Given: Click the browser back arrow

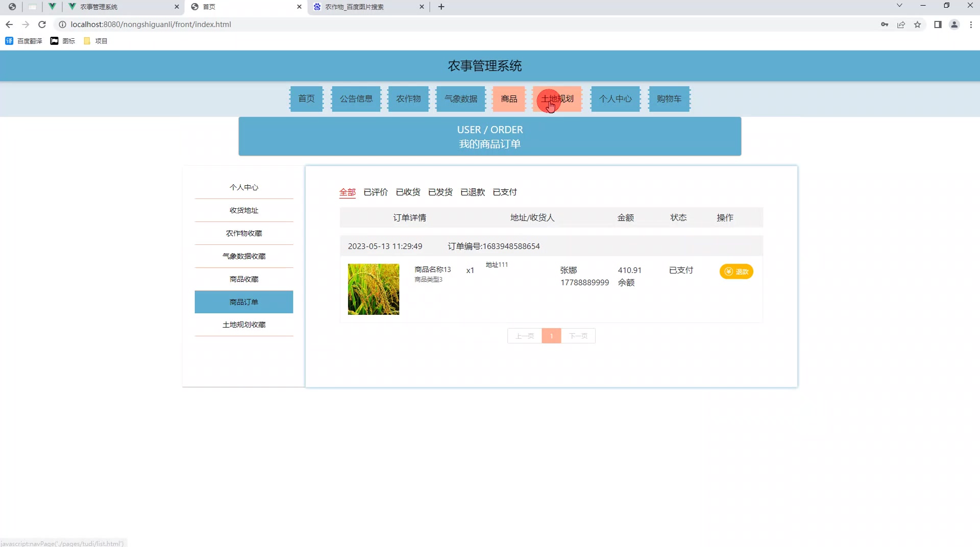Looking at the screenshot, I should click(9, 24).
